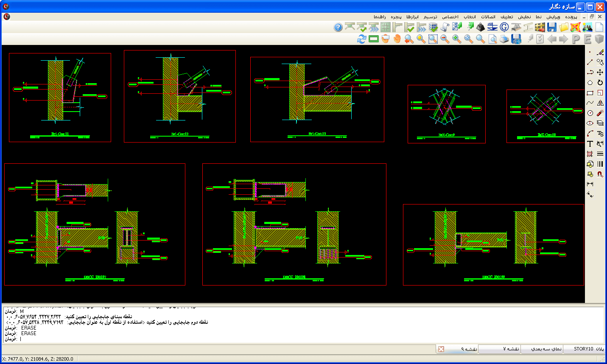Click the zoom in magnifier icon

(x=456, y=39)
